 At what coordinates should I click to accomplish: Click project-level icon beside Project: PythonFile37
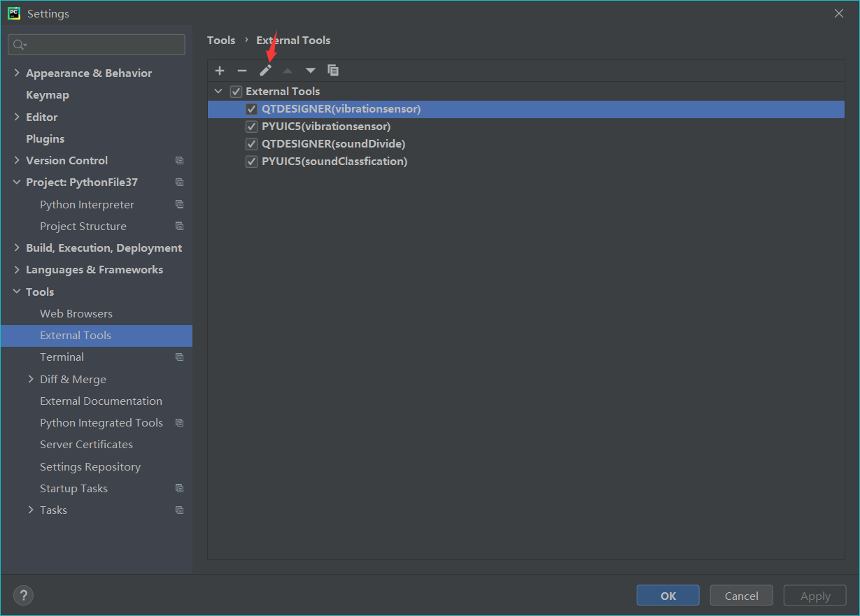tap(180, 182)
